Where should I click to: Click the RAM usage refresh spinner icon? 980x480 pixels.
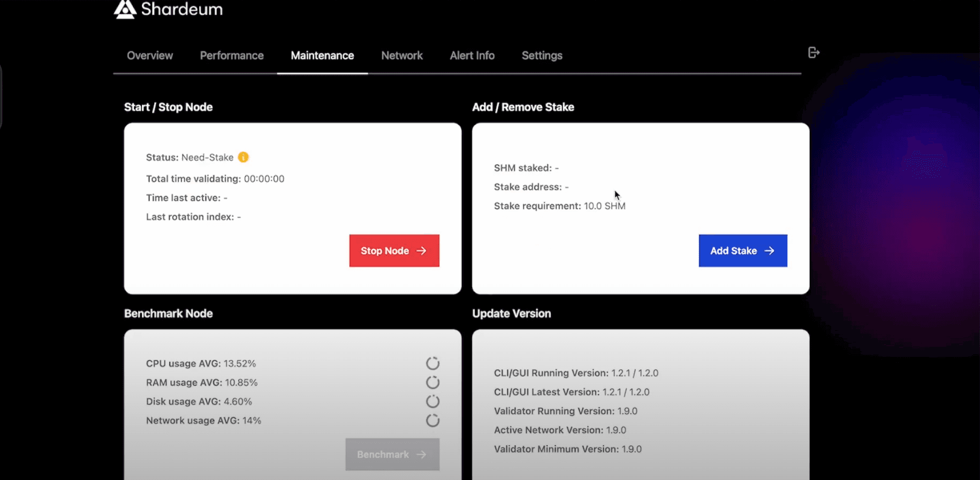click(x=432, y=383)
